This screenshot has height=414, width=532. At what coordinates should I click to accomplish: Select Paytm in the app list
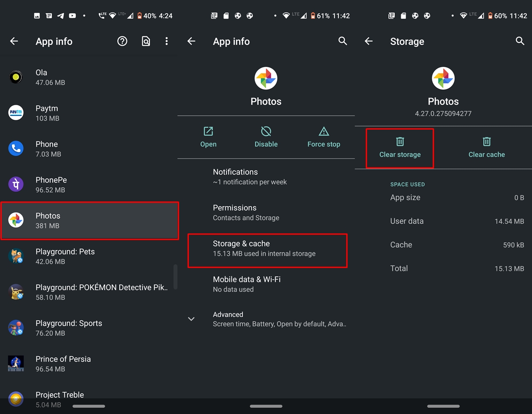(89, 113)
